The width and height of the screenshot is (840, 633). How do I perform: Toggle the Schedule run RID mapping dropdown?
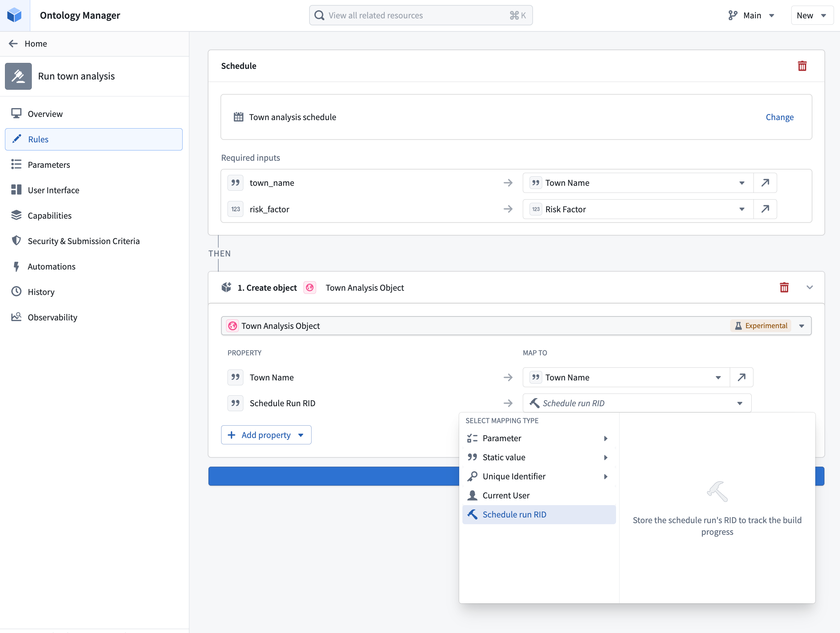pos(637,403)
